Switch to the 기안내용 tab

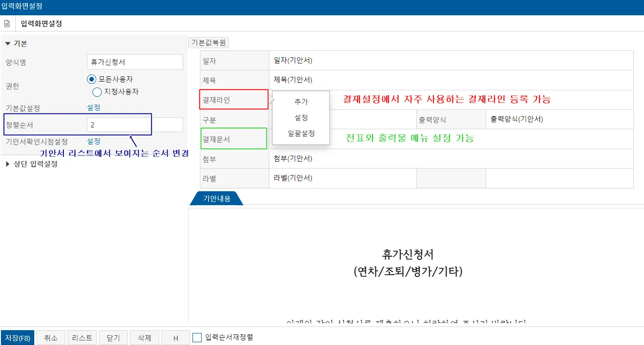(x=217, y=199)
